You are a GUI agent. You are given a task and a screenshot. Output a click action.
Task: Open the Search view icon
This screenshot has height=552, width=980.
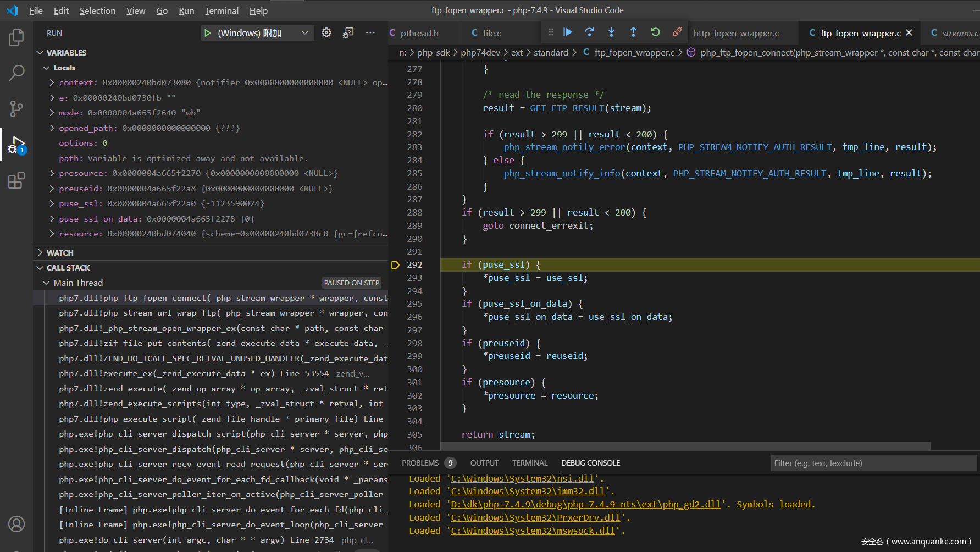[x=16, y=73]
